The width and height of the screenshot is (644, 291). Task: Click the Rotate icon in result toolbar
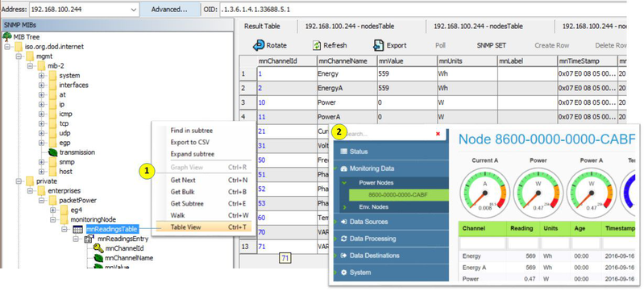pos(259,45)
